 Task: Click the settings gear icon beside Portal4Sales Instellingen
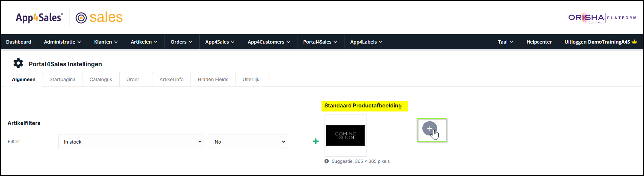pyautogui.click(x=18, y=63)
